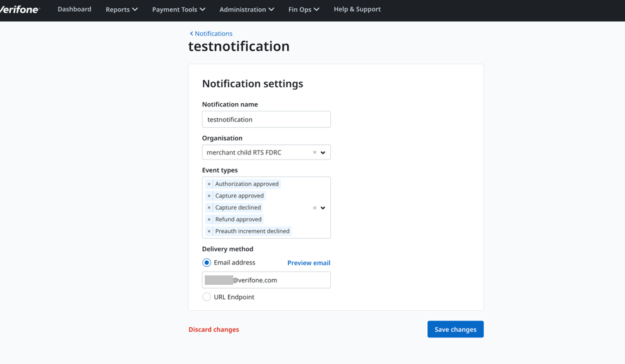625x364 pixels.
Task: Click Discard changes link
Action: (214, 329)
